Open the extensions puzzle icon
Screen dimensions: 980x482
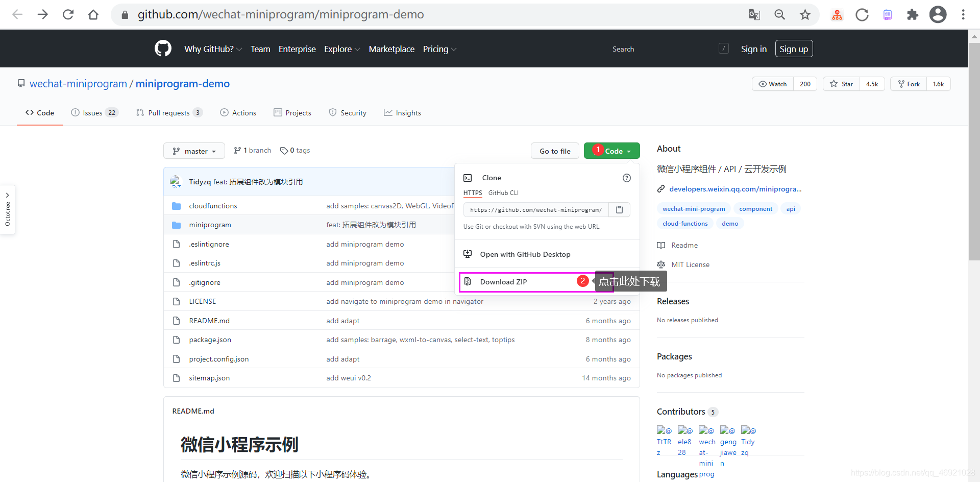coord(913,14)
